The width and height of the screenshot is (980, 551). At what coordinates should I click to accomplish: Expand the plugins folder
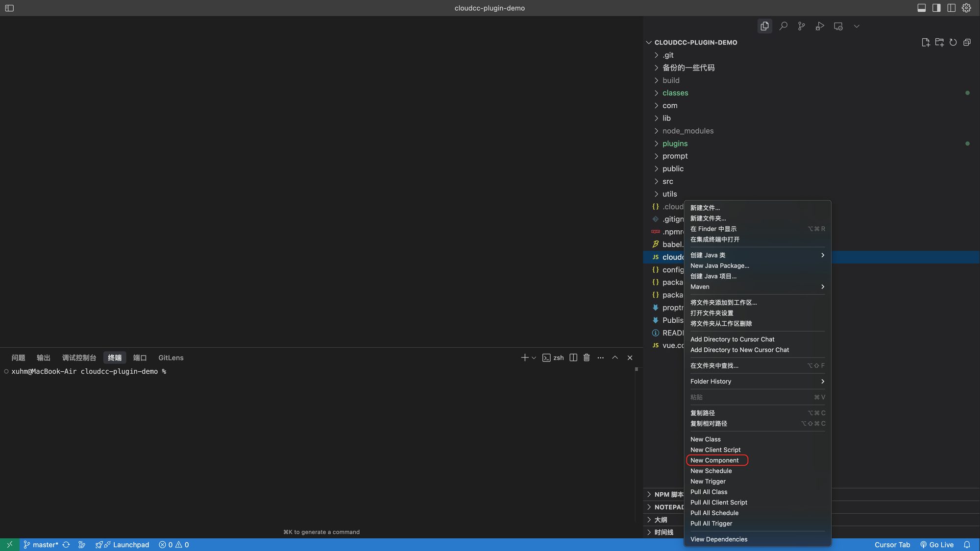[x=675, y=144]
